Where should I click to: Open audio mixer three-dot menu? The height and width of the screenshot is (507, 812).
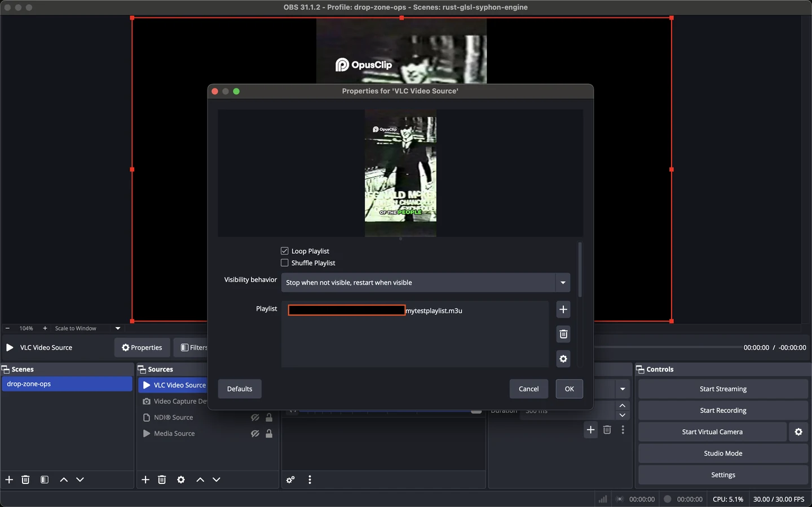[x=310, y=480]
